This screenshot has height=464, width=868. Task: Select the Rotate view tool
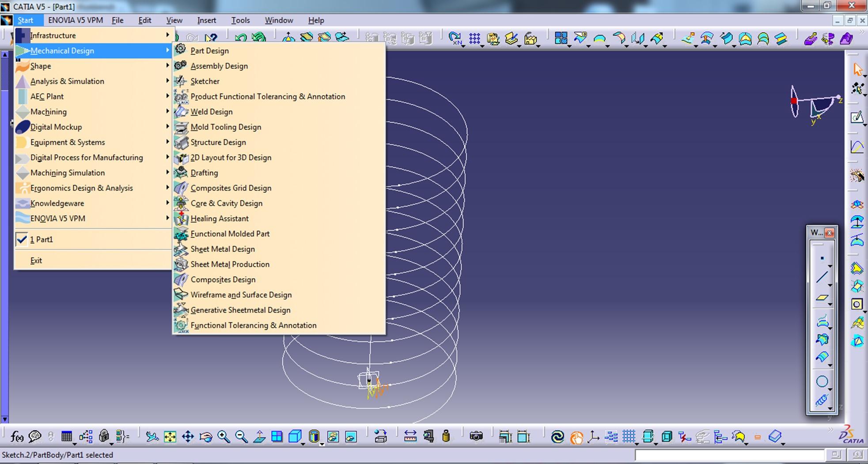point(206,437)
